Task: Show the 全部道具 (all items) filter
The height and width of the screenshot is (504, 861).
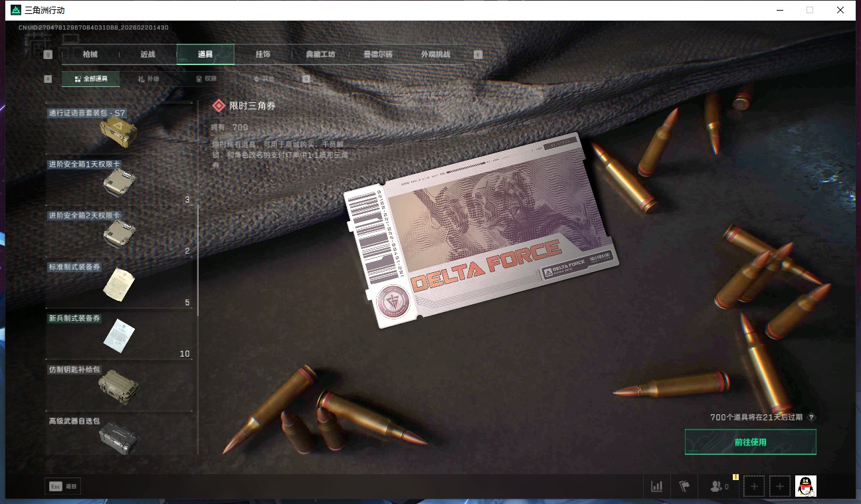Action: [91, 79]
